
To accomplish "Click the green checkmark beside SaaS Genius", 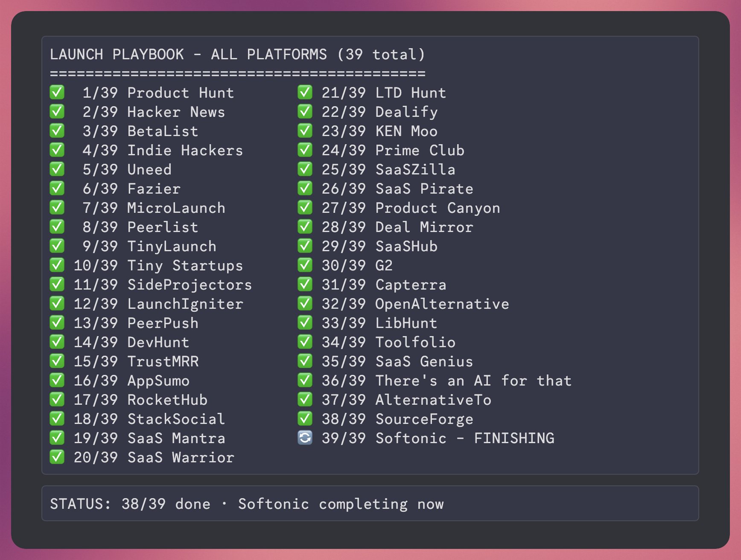I will (305, 361).
